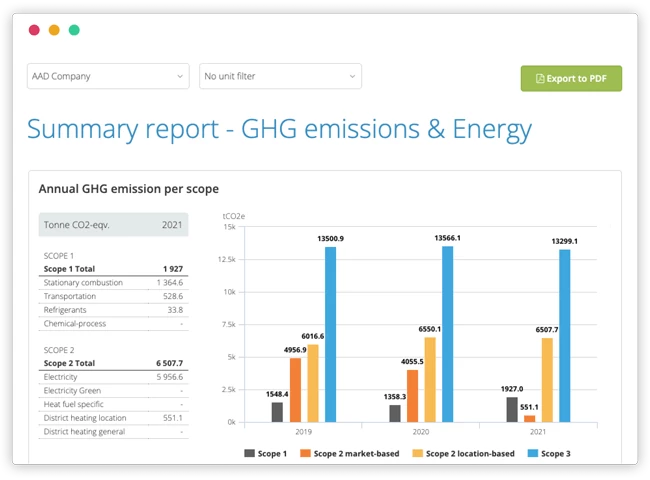Screen dimensions: 650x480
Task: Select the 2019 Scope 3 bar 13500.9
Action: point(330,335)
